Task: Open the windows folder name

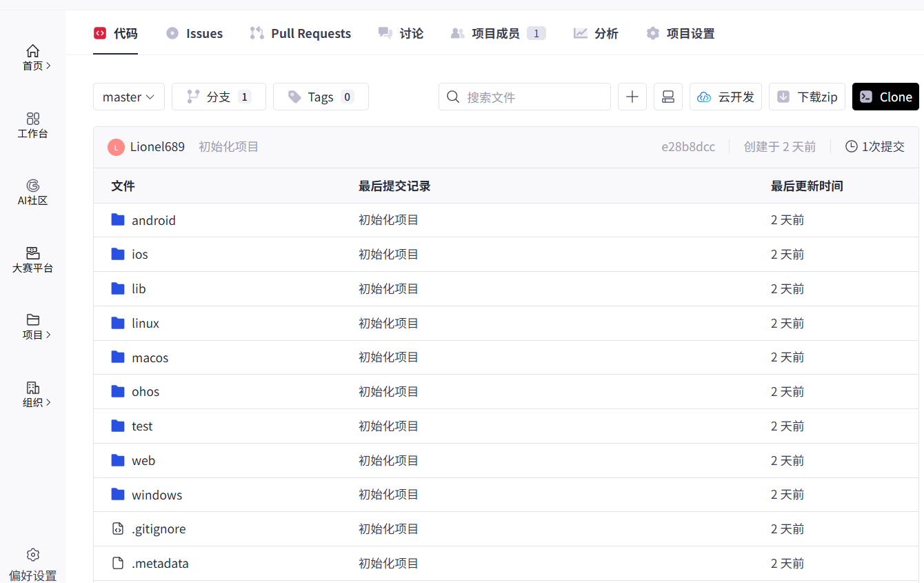Action: click(x=157, y=495)
